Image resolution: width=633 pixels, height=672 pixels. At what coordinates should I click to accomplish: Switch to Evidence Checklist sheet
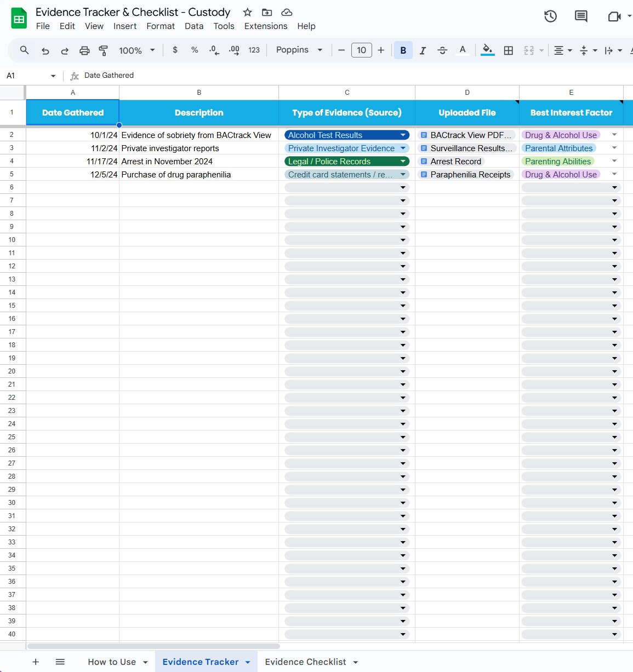pyautogui.click(x=305, y=662)
